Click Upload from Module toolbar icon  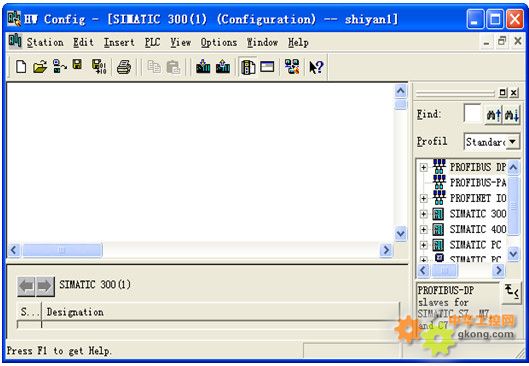coord(223,66)
